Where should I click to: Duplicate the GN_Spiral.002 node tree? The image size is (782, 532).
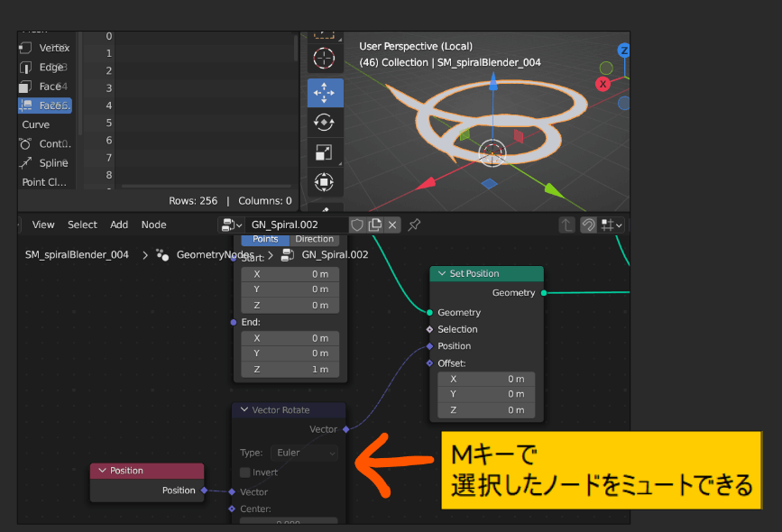[x=374, y=225]
